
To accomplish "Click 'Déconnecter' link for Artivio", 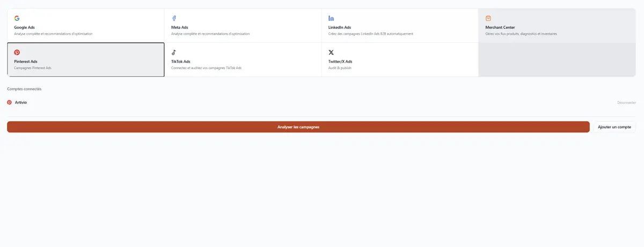I will click(626, 102).
